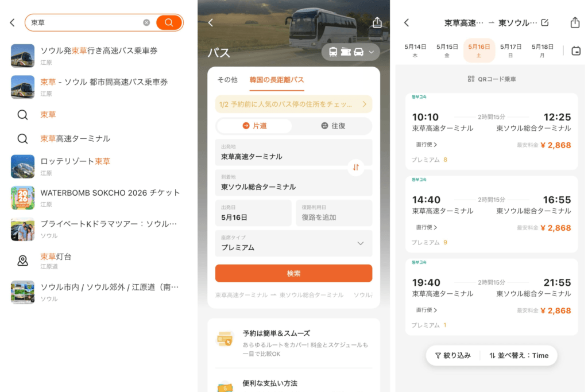Select 5月18日 月 date tab

pos(543,50)
